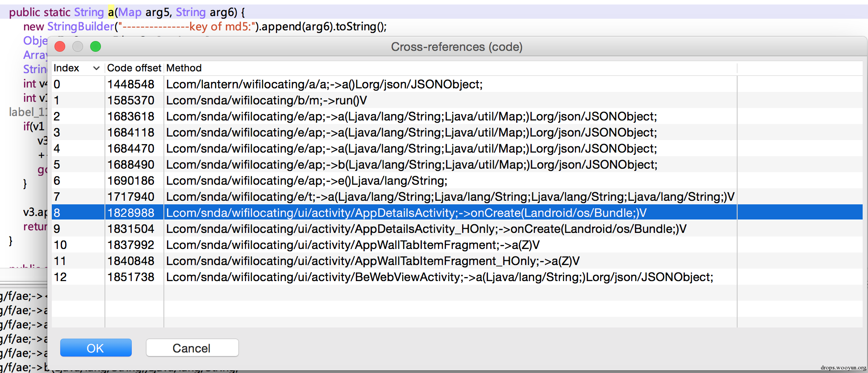Close the Cross-references dialog with the red button
Screen dimensions: 868x373
pyautogui.click(x=60, y=46)
